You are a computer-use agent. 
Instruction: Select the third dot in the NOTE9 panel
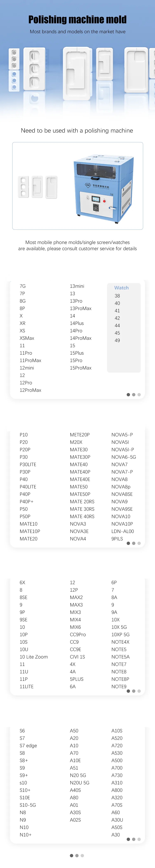139,691
